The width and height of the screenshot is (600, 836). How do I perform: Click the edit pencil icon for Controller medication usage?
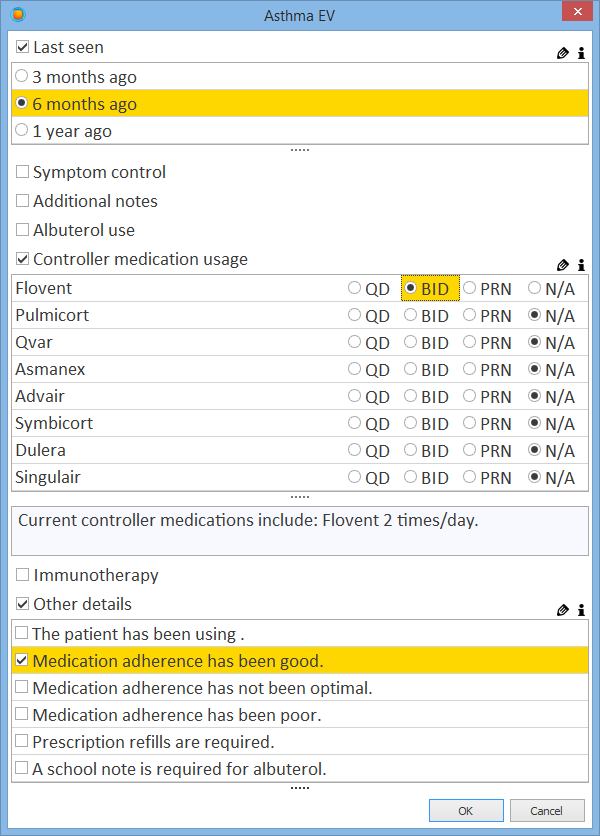click(563, 265)
